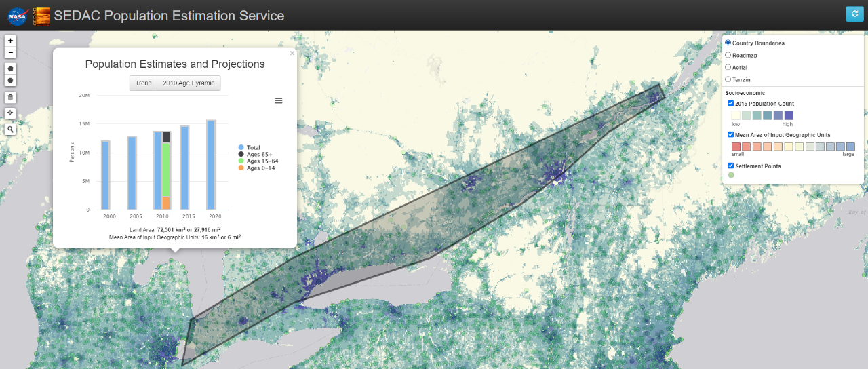The height and width of the screenshot is (369, 868).
Task: Click the green Ages 15-64 bar segment
Action: [x=166, y=170]
